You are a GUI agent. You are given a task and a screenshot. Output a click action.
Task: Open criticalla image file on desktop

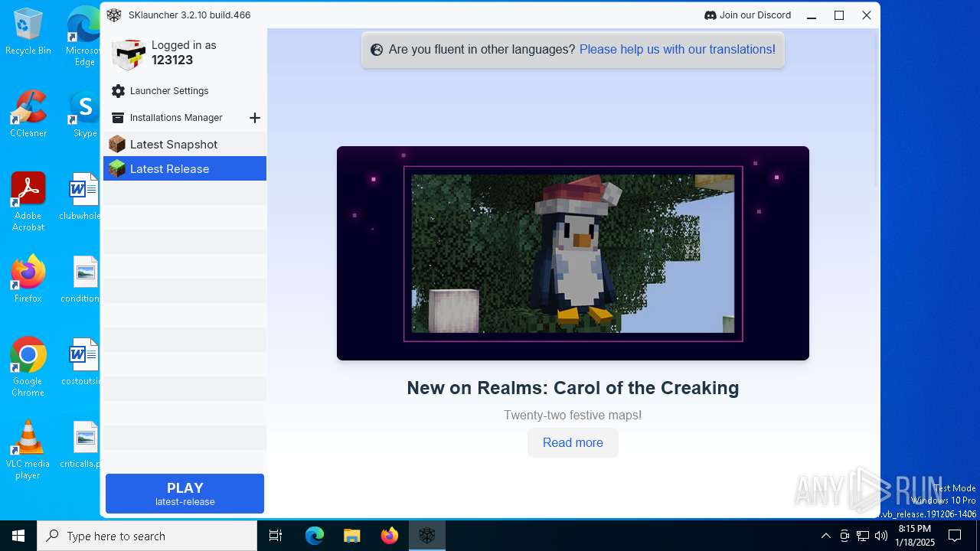(x=81, y=445)
